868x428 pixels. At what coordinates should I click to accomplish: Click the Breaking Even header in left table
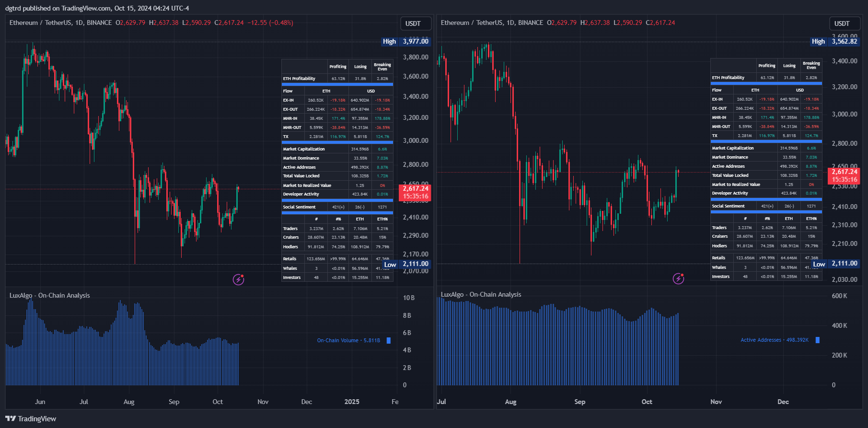point(382,67)
